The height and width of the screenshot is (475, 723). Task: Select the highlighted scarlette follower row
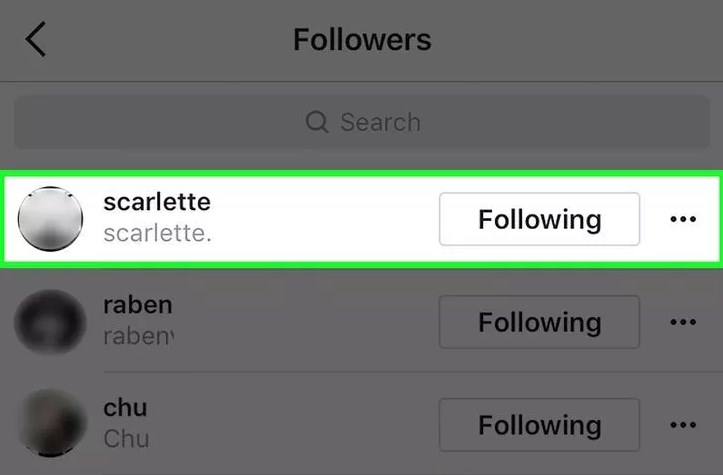coord(362,219)
